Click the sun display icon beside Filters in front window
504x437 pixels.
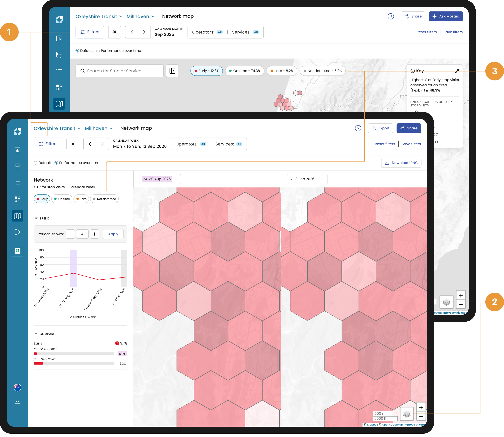coord(73,144)
